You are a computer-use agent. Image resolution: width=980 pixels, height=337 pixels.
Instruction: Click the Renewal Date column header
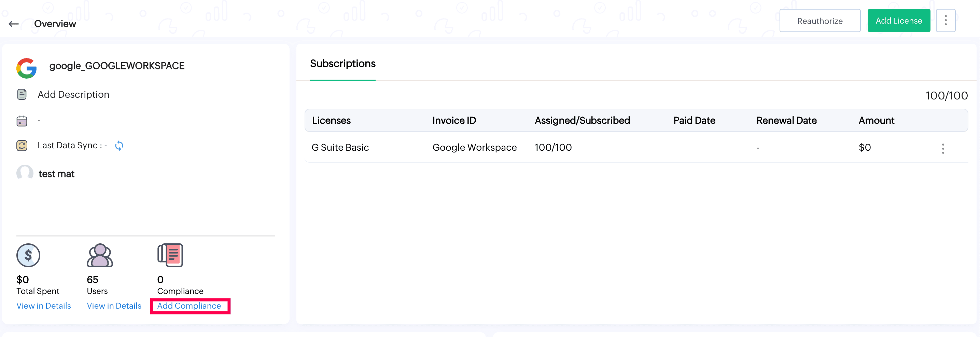786,121
